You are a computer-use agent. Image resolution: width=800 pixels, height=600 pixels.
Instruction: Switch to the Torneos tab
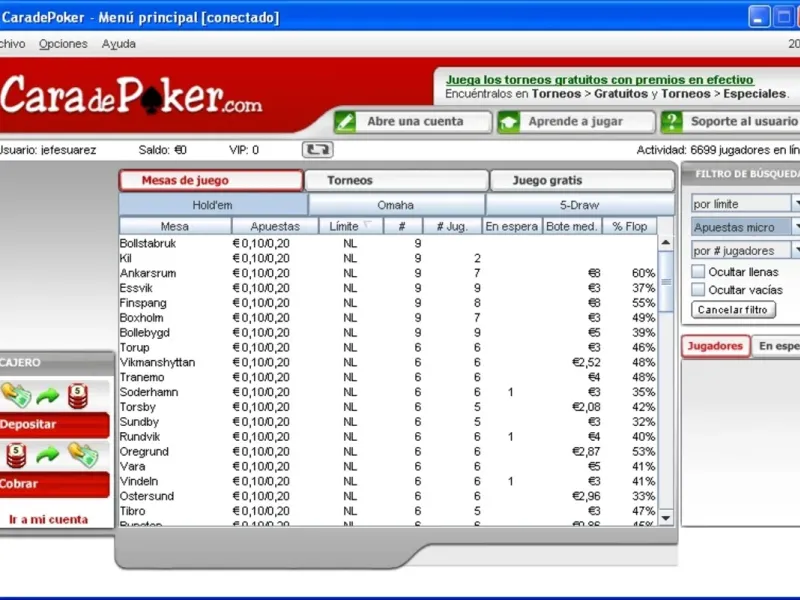click(396, 180)
